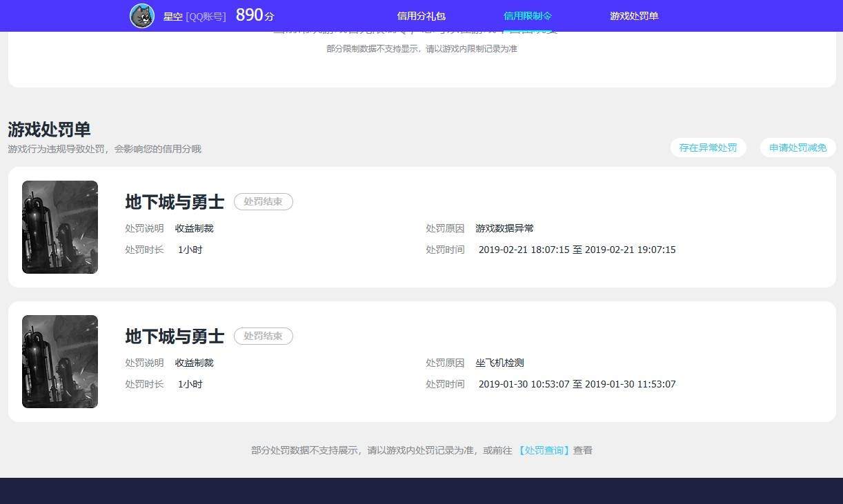Screen dimensions: 843x504
Task: Click 处罚结束 badge on 游戏数据异常 card
Action: coord(264,202)
